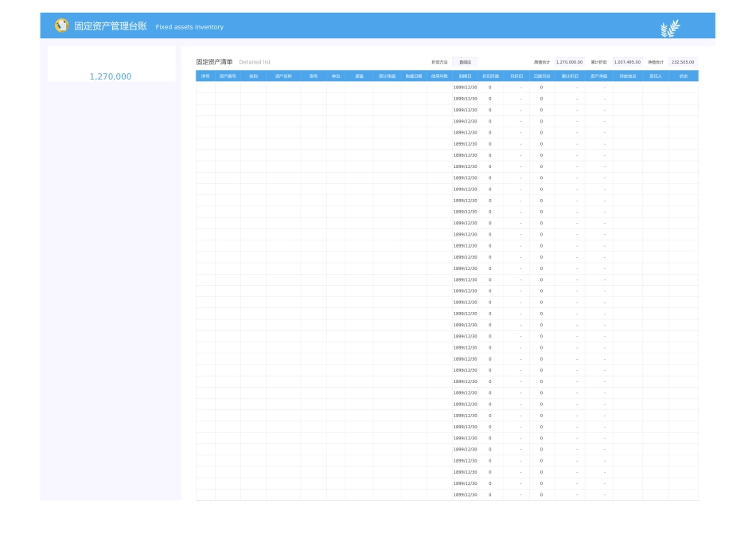Screen dimensions: 756x535
Task: Click the 资产名称 column header
Action: (283, 76)
